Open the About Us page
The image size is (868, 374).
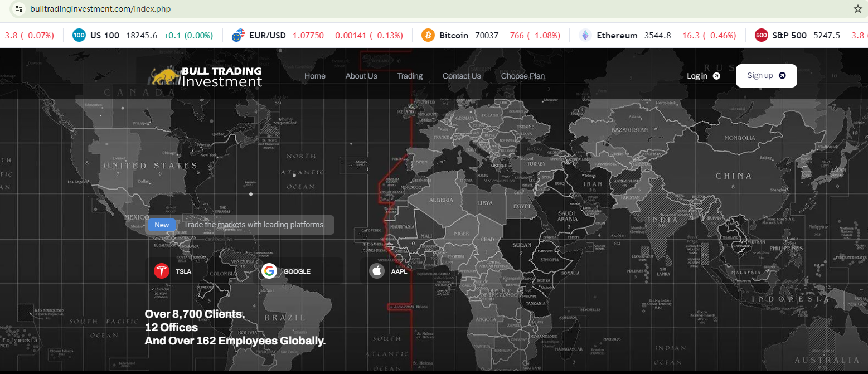point(361,76)
